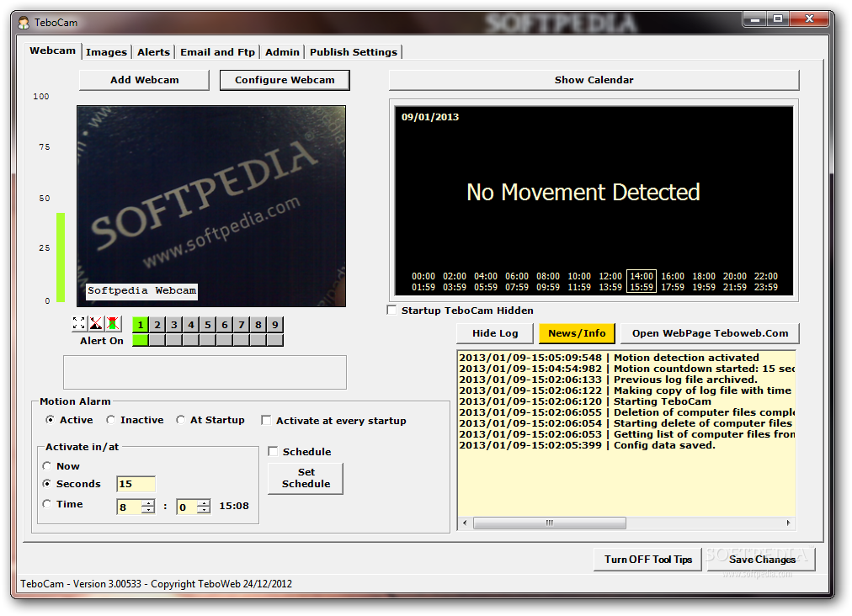
Task: Click the minute input field
Action: pos(187,507)
